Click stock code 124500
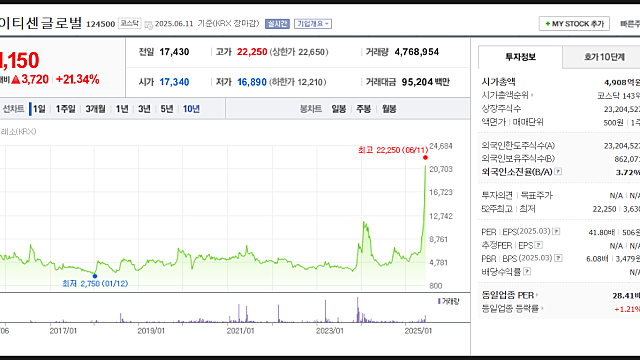Image resolution: width=640 pixels, height=360 pixels. pos(100,24)
